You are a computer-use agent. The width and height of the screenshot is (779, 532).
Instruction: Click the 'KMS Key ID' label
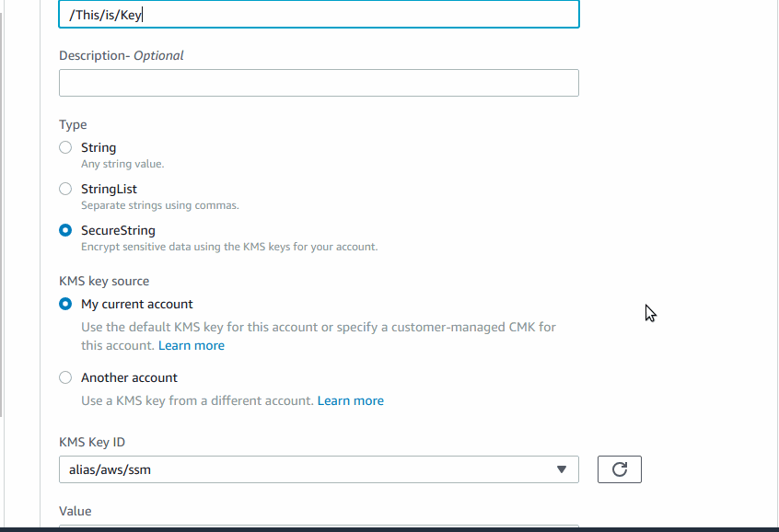92,442
